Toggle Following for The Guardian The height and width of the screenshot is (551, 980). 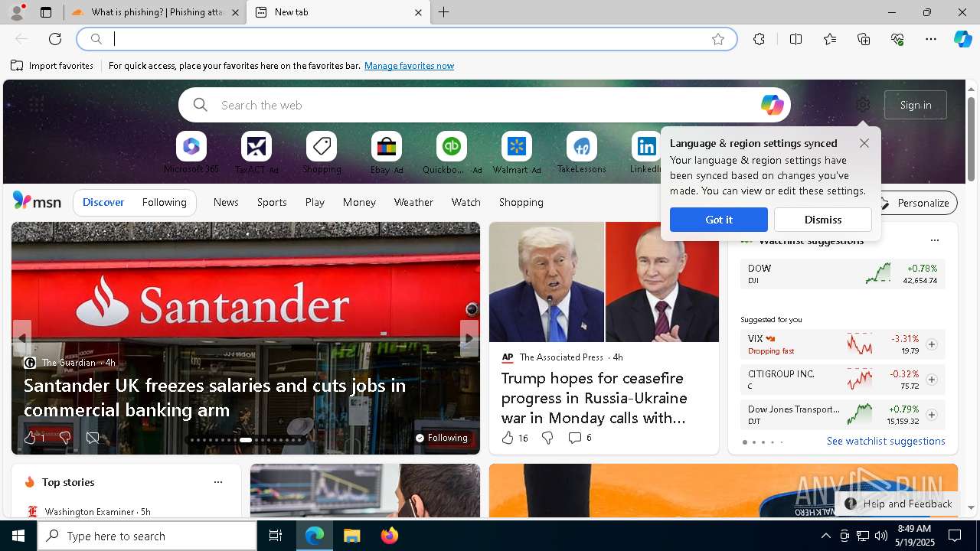coord(442,438)
